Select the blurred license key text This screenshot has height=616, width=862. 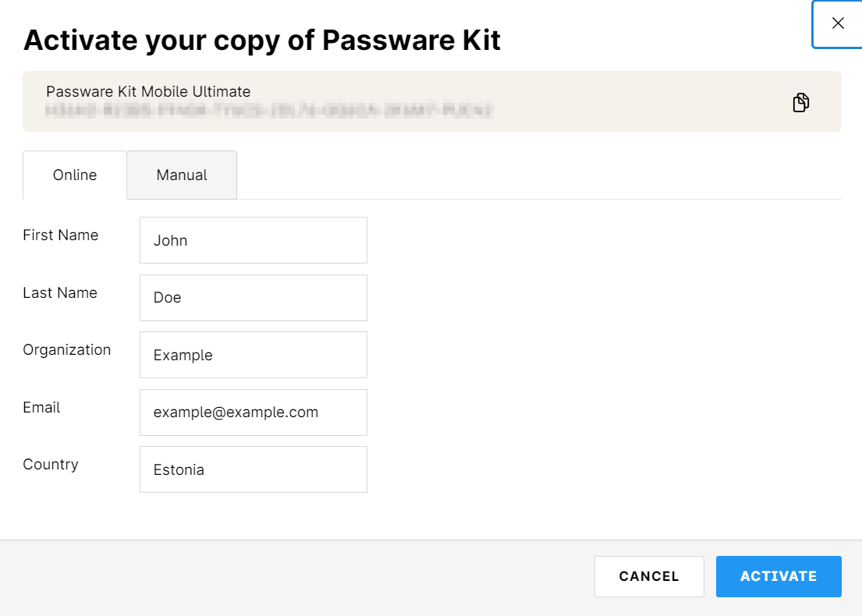click(x=269, y=111)
